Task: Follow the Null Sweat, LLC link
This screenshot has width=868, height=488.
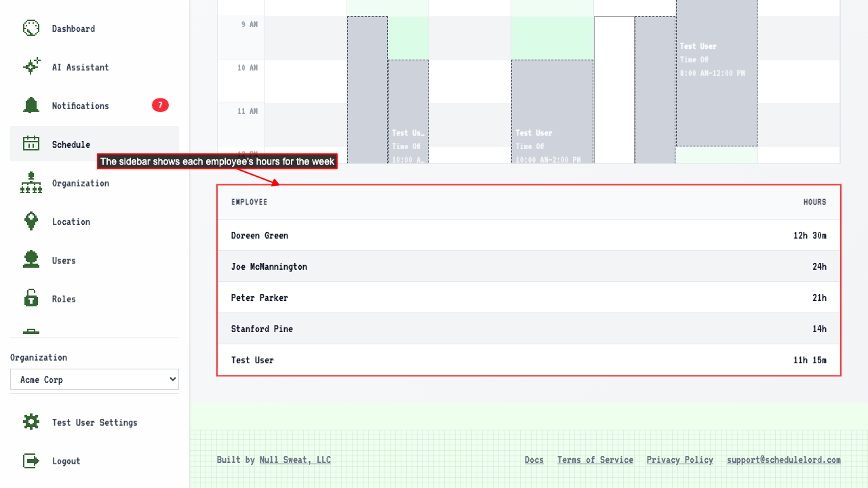Action: (x=295, y=460)
